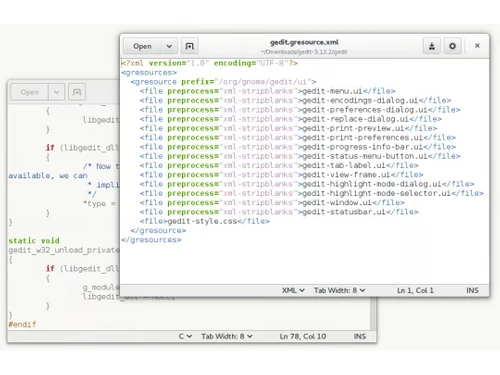The height and width of the screenshot is (375, 500).
Task: Click Ln 78, Col 10 indicator
Action: pyautogui.click(x=303, y=336)
